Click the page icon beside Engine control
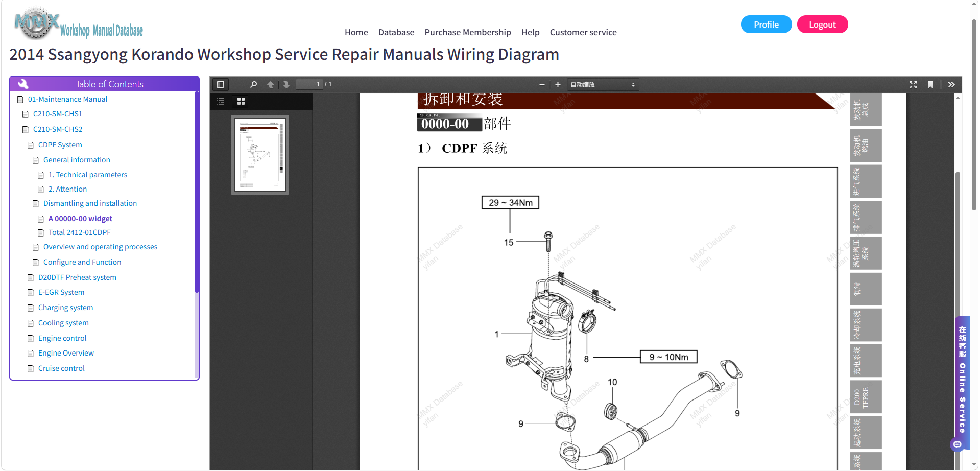 pos(31,338)
